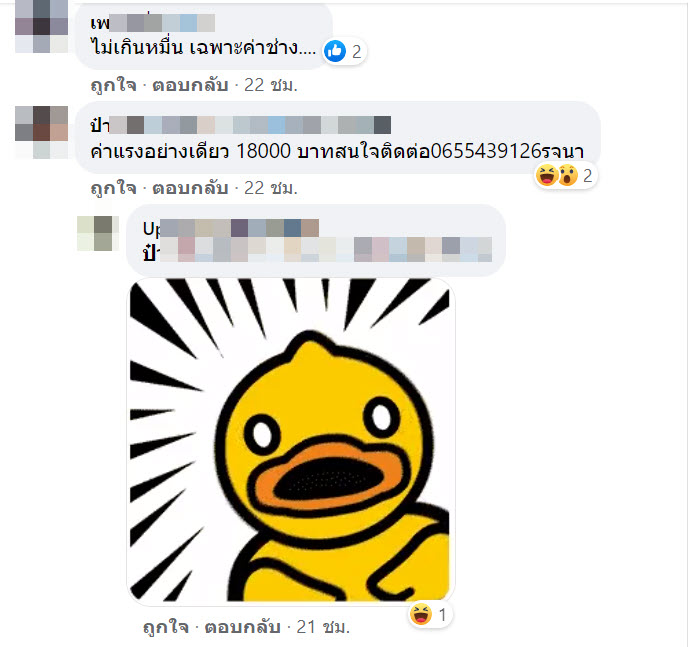
Task: Open the first commenter's pixelated profile avatar
Action: (41, 26)
